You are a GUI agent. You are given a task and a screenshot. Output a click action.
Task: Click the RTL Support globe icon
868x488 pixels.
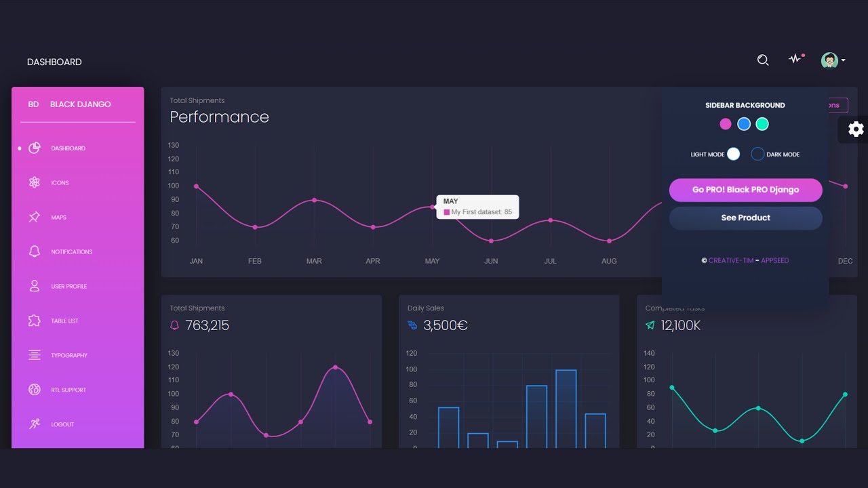(35, 390)
